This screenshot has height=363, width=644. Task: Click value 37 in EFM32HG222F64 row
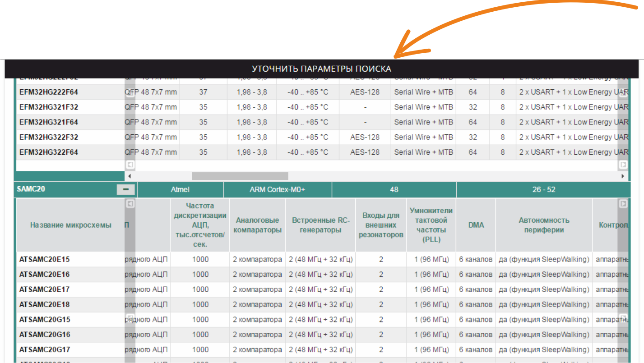click(x=203, y=92)
